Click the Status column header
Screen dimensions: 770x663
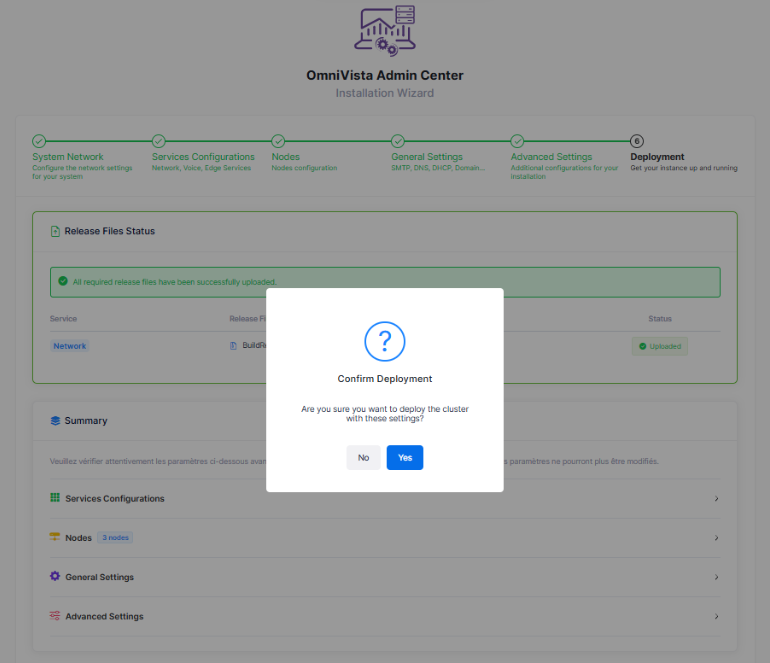660,319
